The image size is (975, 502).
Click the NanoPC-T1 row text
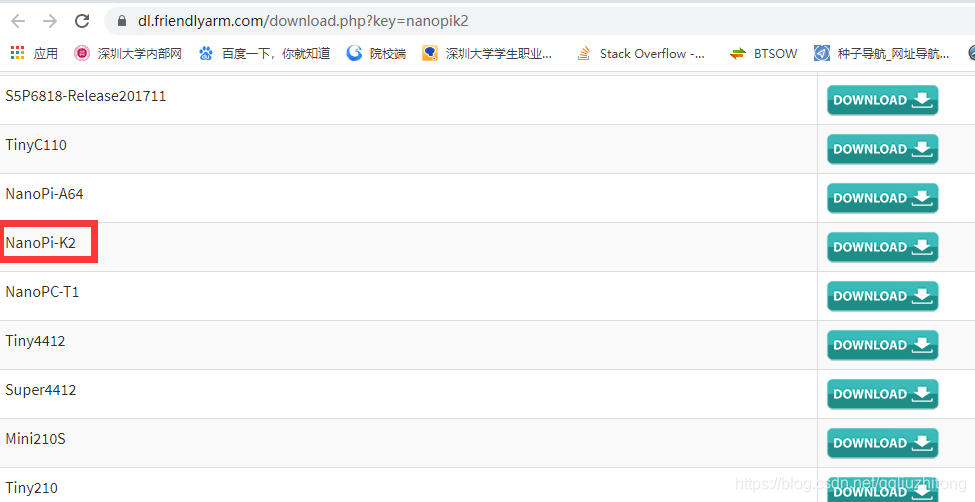[42, 292]
